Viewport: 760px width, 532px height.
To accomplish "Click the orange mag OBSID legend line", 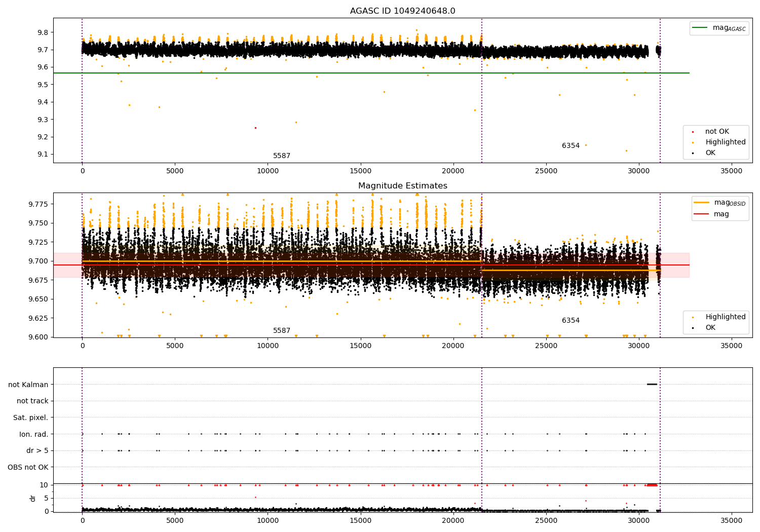I will coord(702,203).
